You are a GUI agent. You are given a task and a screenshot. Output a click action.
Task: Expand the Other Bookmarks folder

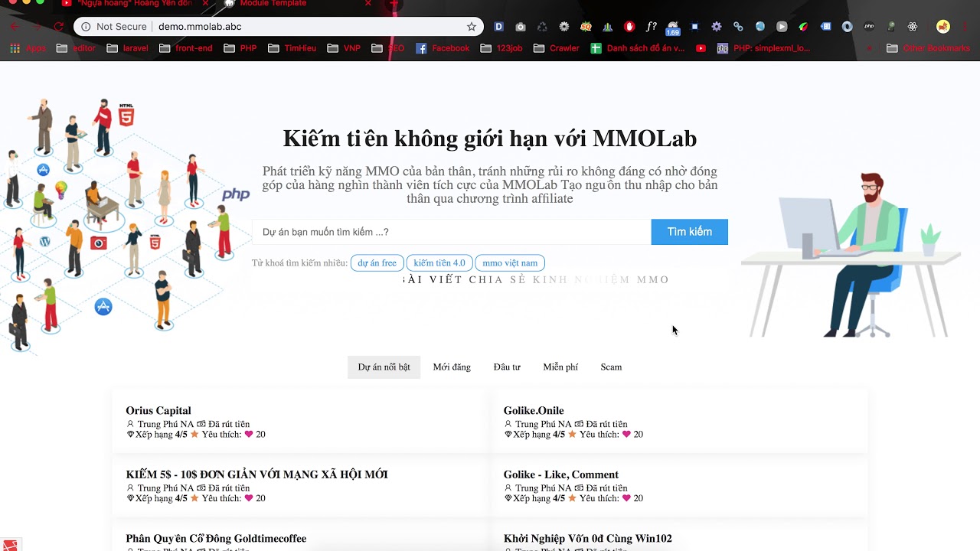click(x=927, y=48)
